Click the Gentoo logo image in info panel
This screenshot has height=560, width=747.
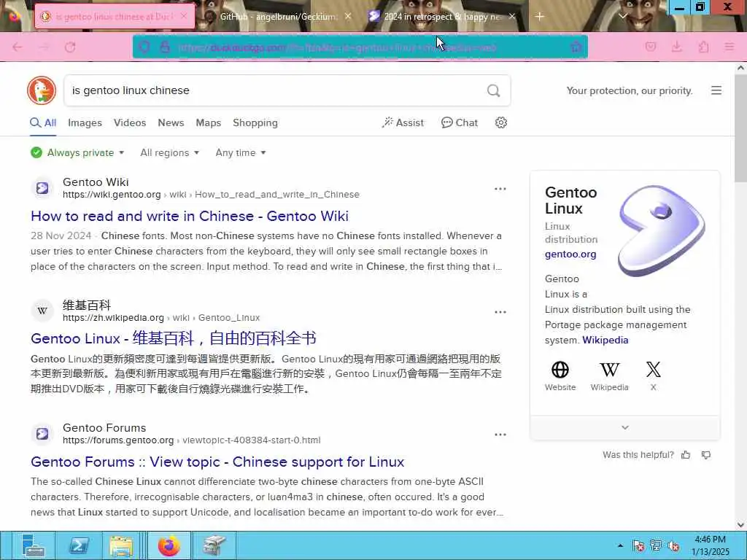point(661,231)
